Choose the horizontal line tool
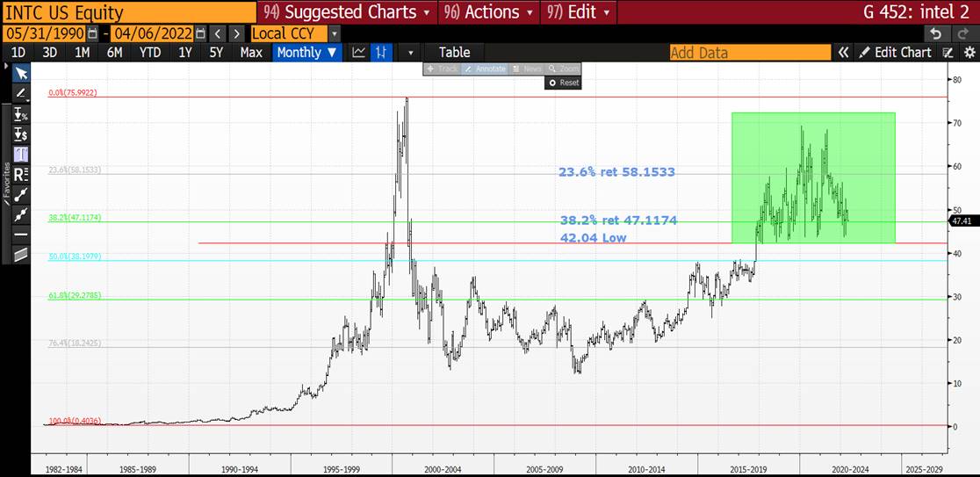The image size is (980, 477). tap(21, 234)
